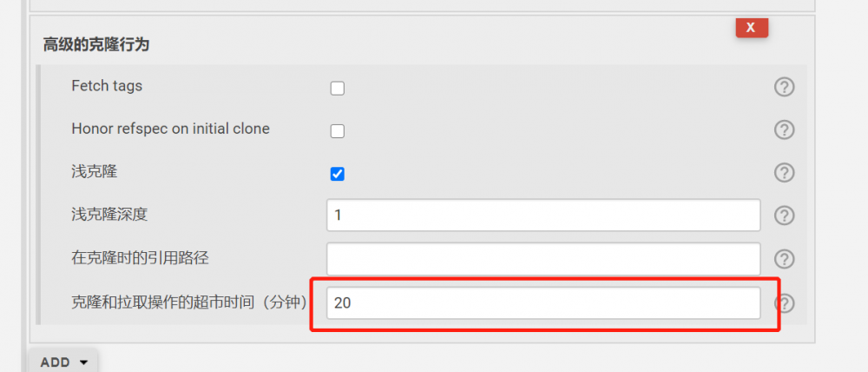Screen dimensions: 868x372
Task: Click the 高级的克隆行为 section heading
Action: (96, 45)
